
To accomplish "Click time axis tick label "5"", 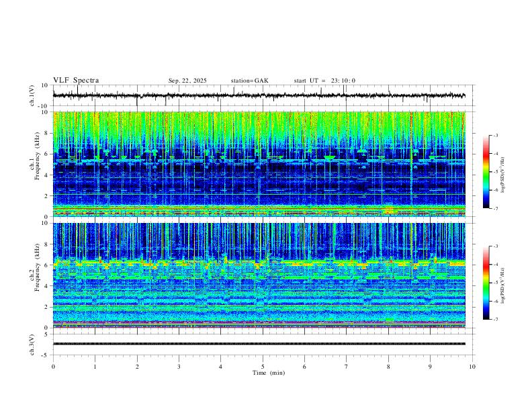I will click(263, 367).
